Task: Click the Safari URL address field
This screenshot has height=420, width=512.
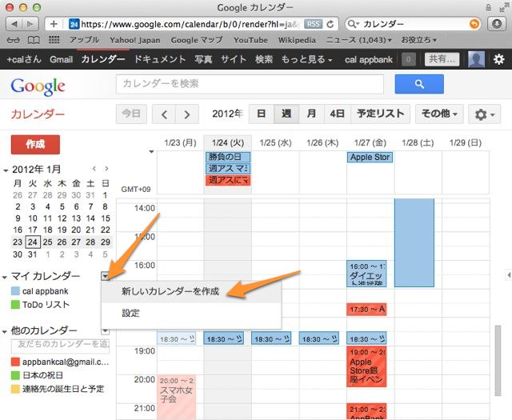Action: (190, 24)
